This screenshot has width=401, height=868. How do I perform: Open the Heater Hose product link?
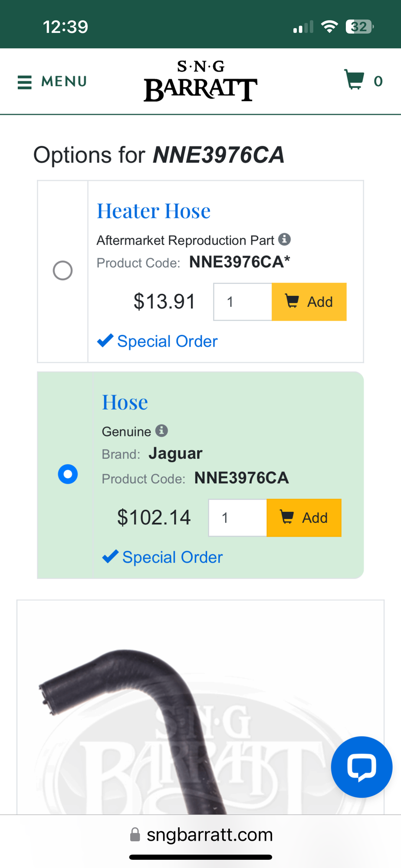click(x=154, y=211)
